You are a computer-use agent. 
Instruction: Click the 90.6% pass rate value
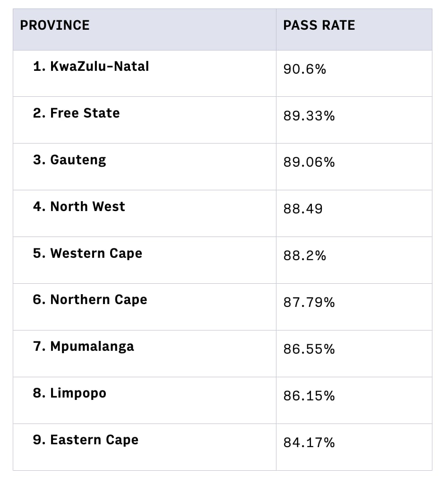tap(305, 69)
